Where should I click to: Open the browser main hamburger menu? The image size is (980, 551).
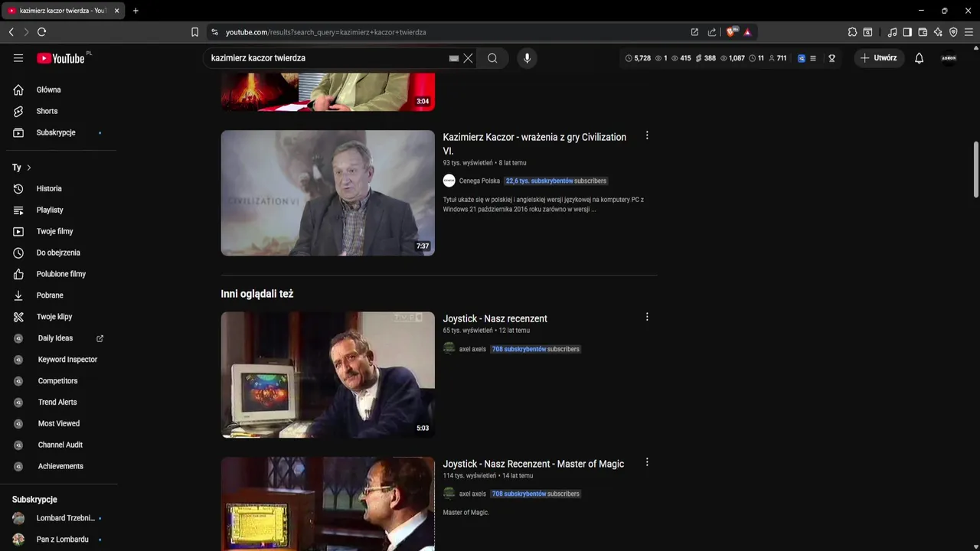tap(969, 32)
